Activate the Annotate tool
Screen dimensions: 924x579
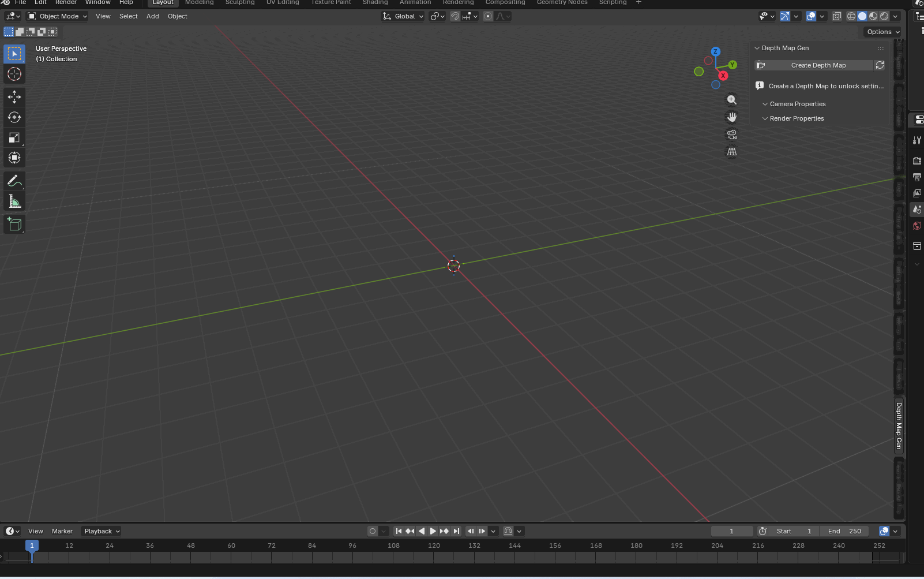tap(14, 181)
